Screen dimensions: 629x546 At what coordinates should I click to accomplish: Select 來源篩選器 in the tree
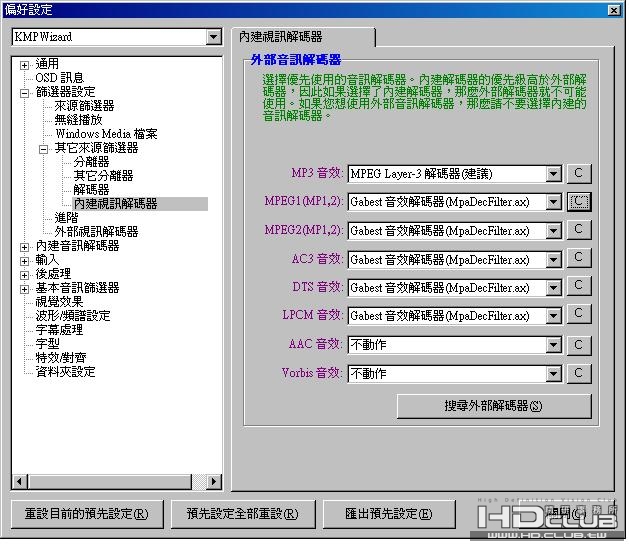(84, 106)
